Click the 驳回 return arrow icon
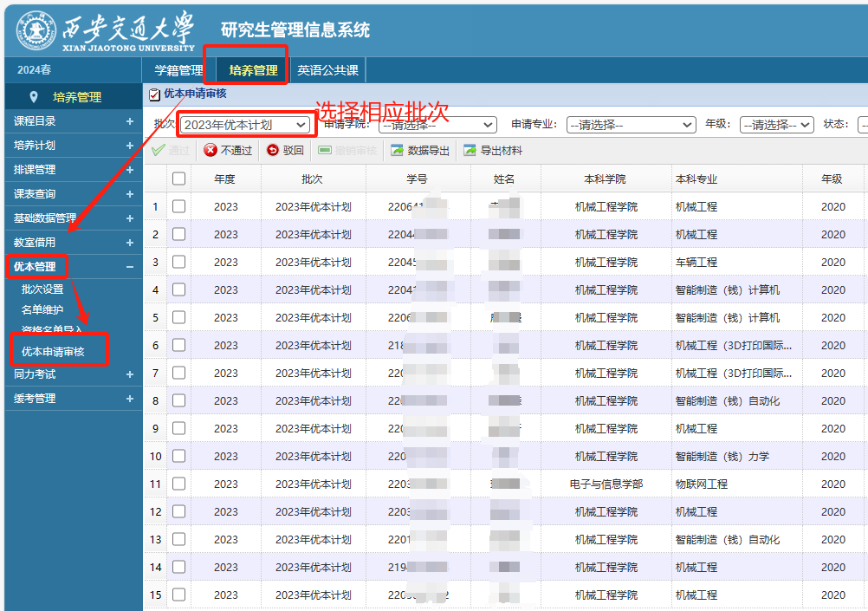The height and width of the screenshot is (611, 868). [273, 150]
